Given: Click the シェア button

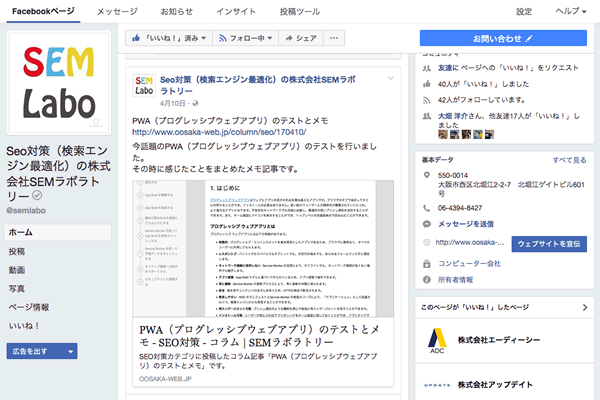Looking at the screenshot, I should pyautogui.click(x=301, y=38).
